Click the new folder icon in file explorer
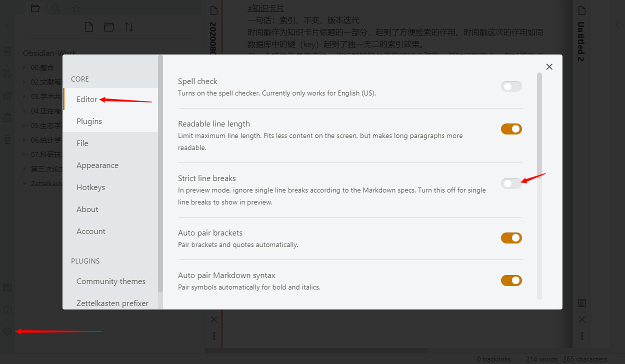This screenshot has height=364, width=625. [109, 27]
